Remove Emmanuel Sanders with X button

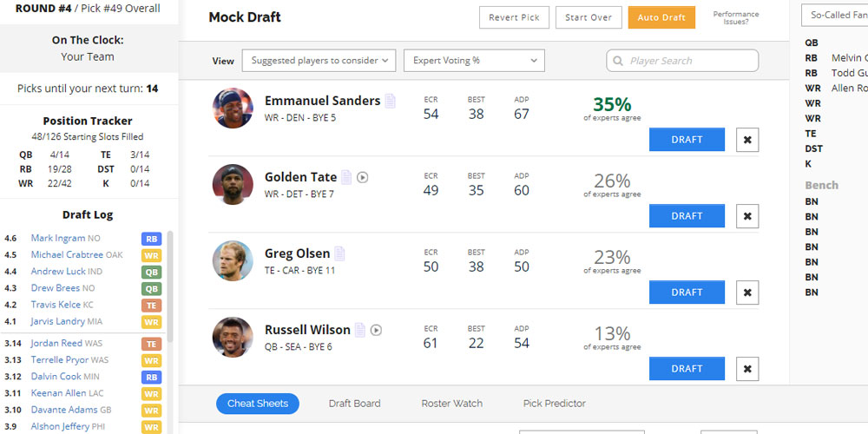pyautogui.click(x=747, y=140)
